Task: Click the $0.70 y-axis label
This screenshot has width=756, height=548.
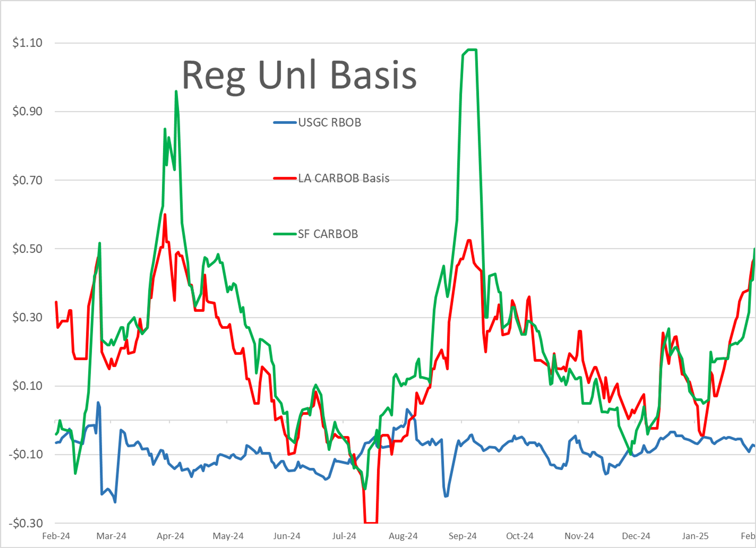Action: pyautogui.click(x=27, y=180)
